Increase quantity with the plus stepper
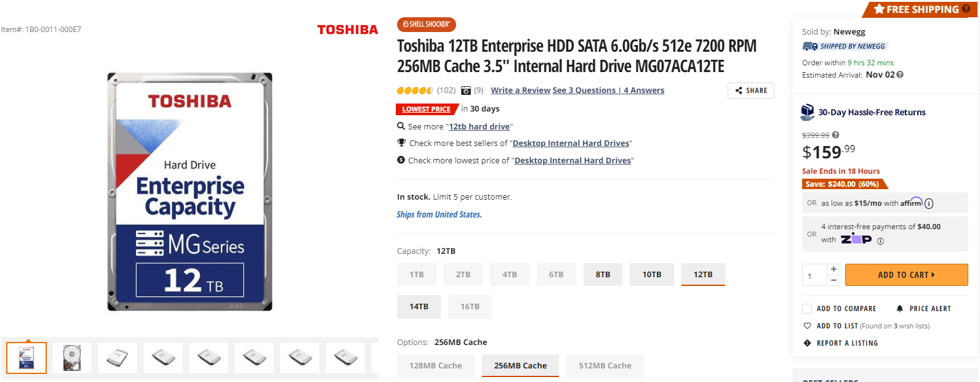Image resolution: width=980 pixels, height=382 pixels. point(833,269)
